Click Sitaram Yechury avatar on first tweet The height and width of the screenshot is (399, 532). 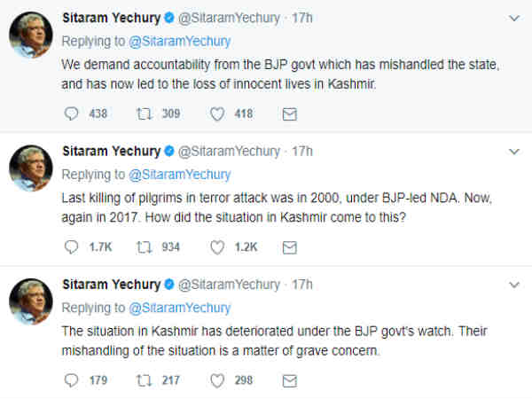[x=30, y=35]
